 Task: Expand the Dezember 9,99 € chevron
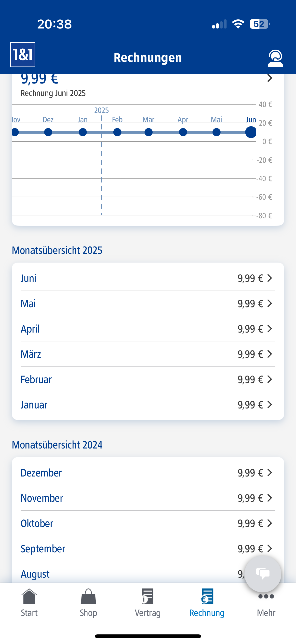pos(269,473)
